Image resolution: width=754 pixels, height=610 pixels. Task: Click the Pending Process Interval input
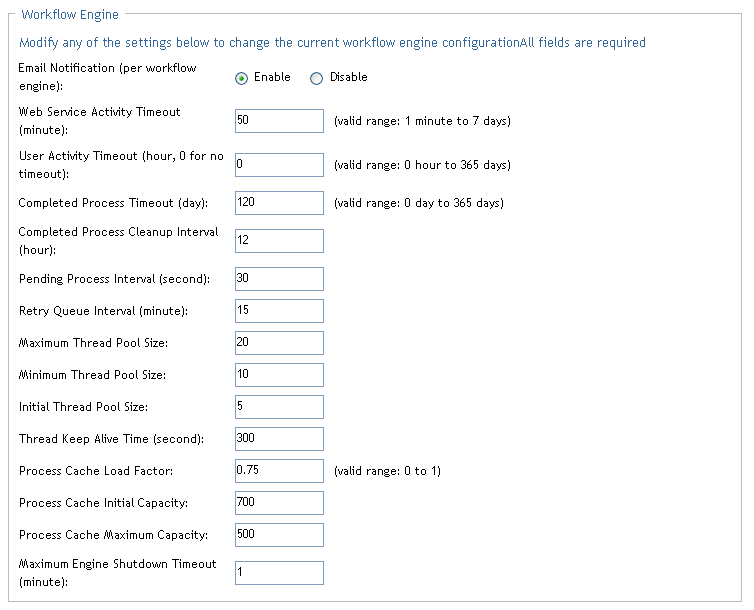click(x=279, y=279)
